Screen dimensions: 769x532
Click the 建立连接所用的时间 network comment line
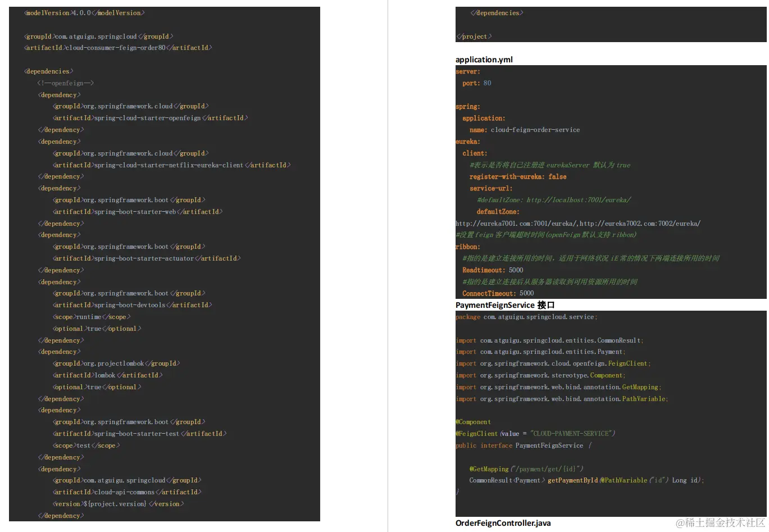(x=591, y=258)
